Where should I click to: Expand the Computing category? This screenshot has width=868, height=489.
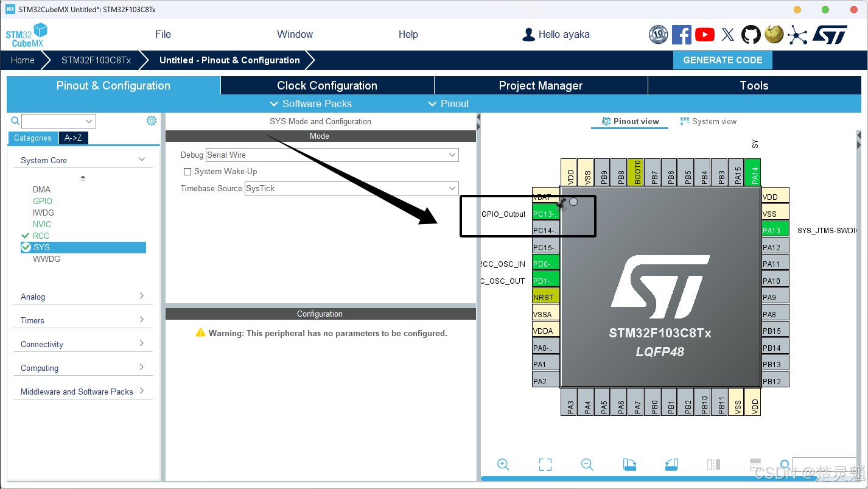point(83,368)
